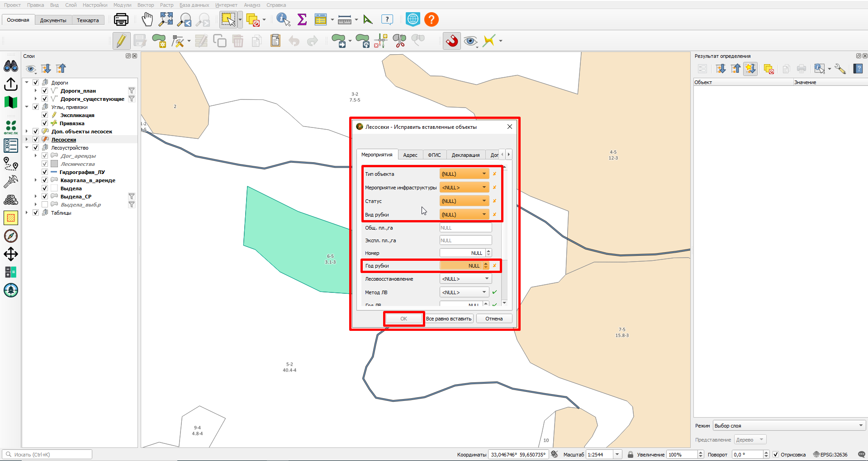
Task: Toggle the Отрисовка render checkbox
Action: pos(776,455)
